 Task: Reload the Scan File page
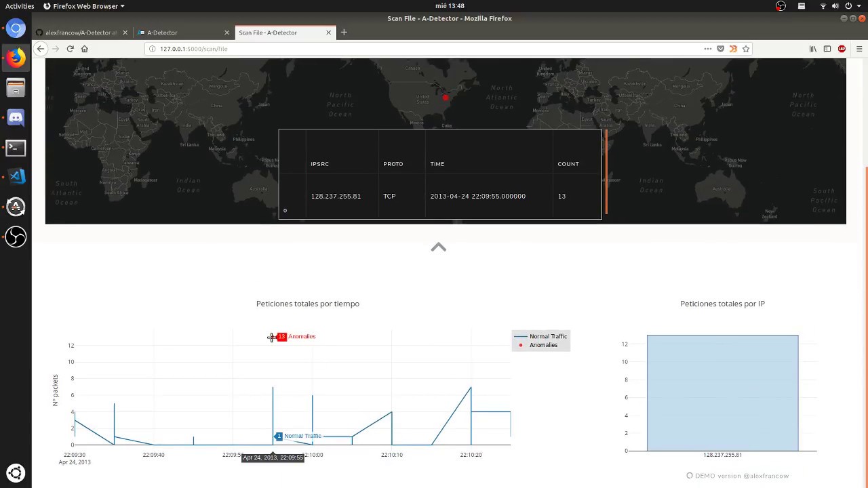click(70, 49)
